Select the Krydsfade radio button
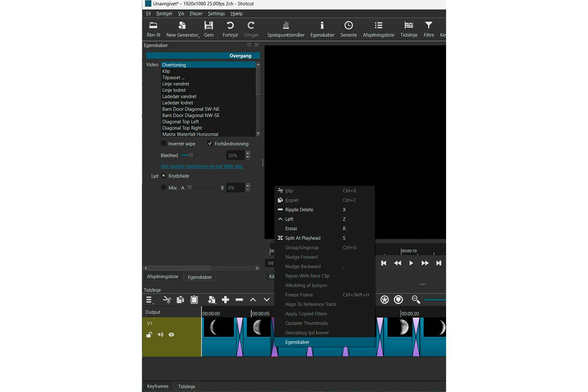The width and height of the screenshot is (588, 392). pyautogui.click(x=164, y=176)
